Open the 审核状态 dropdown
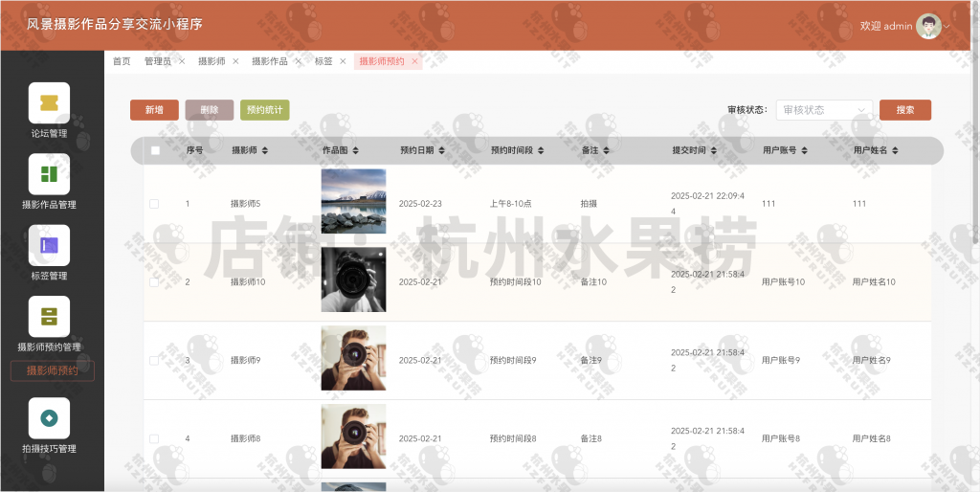The width and height of the screenshot is (980, 492). (824, 110)
